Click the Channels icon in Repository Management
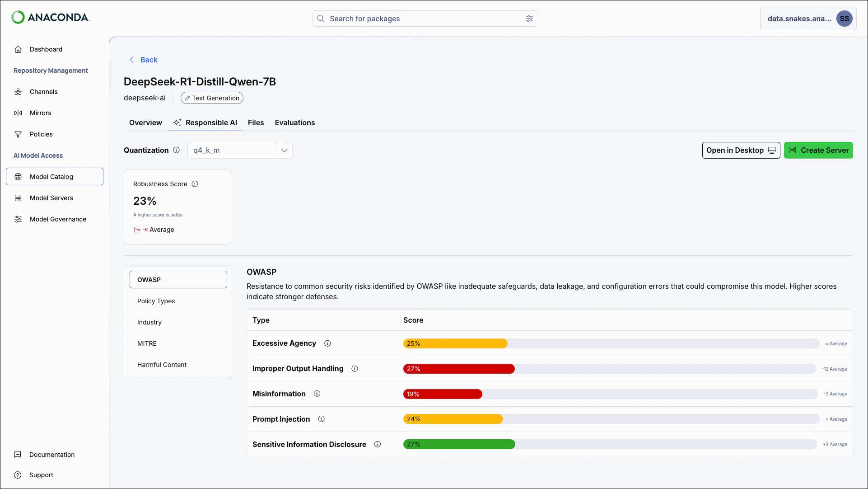 coord(18,92)
